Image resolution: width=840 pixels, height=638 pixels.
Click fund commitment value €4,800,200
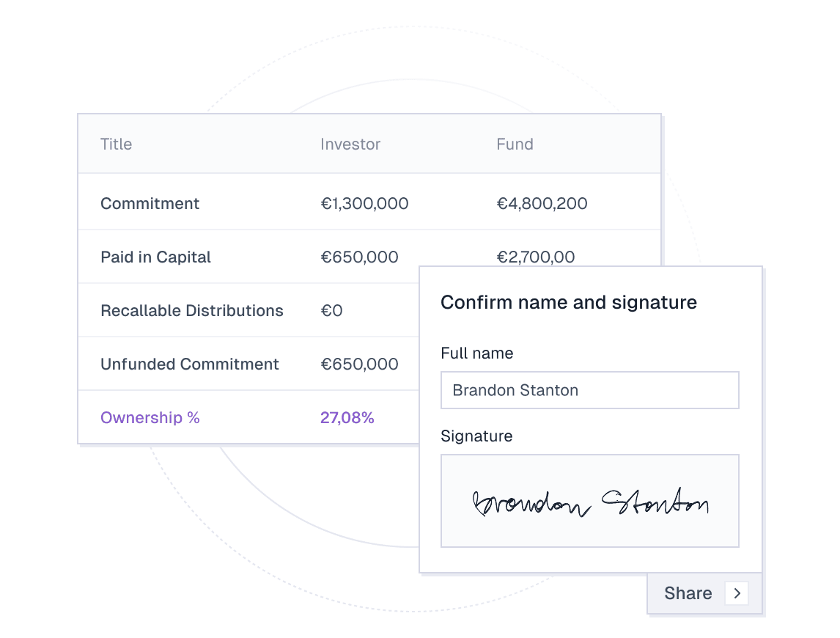tap(542, 204)
